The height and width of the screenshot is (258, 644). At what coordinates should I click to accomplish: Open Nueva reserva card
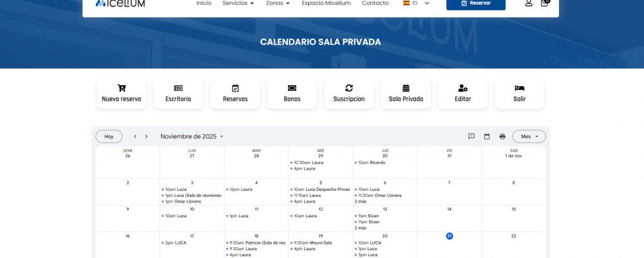[122, 94]
